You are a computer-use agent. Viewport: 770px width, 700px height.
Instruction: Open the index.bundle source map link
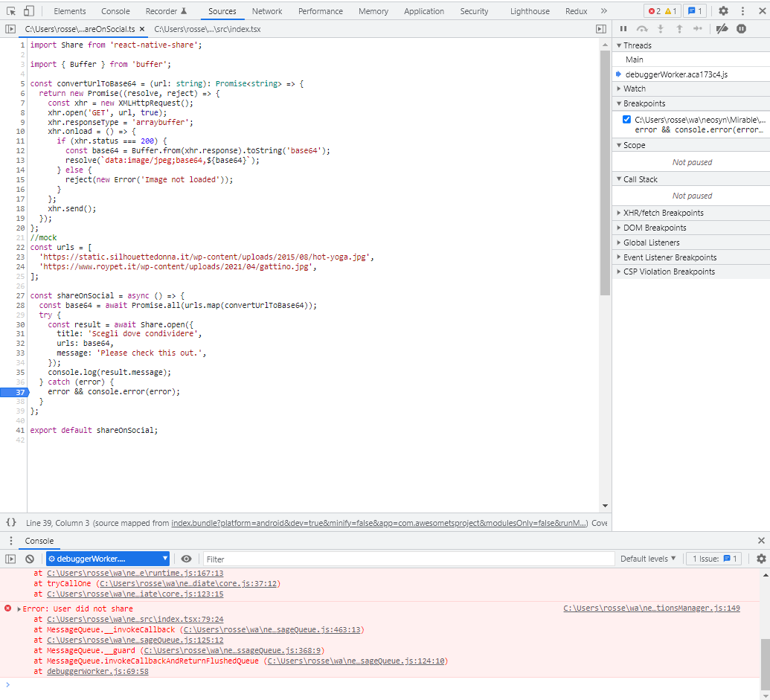pos(379,523)
